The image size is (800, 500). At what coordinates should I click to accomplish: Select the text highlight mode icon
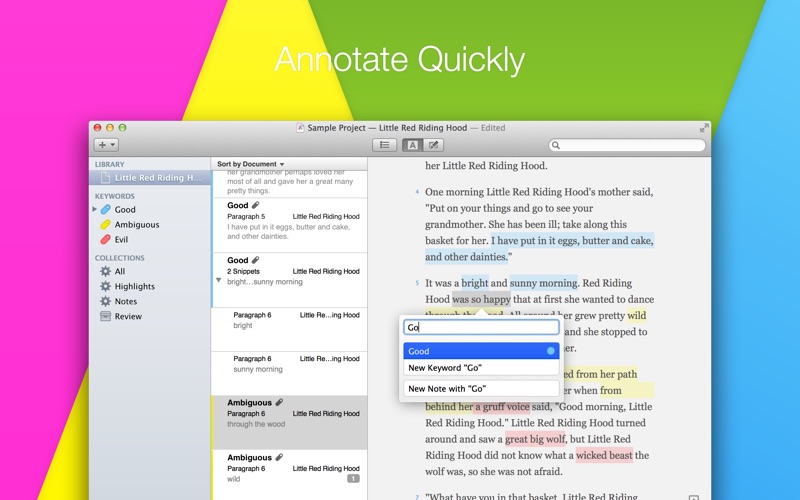(411, 145)
